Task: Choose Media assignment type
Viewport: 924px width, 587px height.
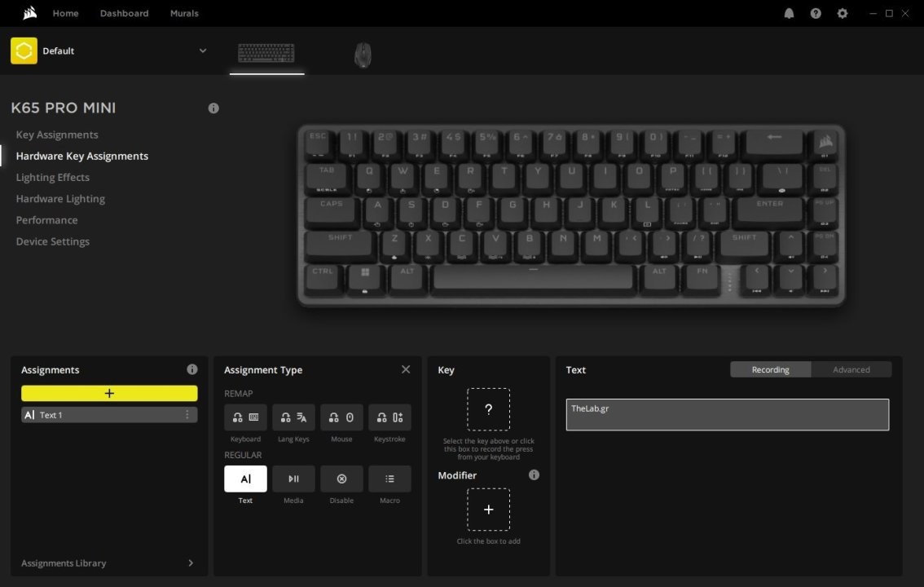Action: click(x=293, y=479)
